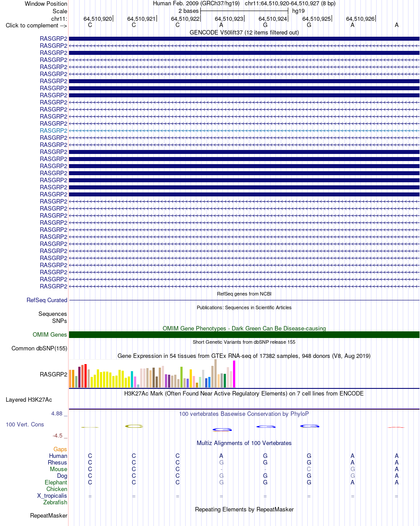Click the orange 'Gaps' label
Image resolution: width=420 pixels, height=526 pixels.
click(x=60, y=449)
